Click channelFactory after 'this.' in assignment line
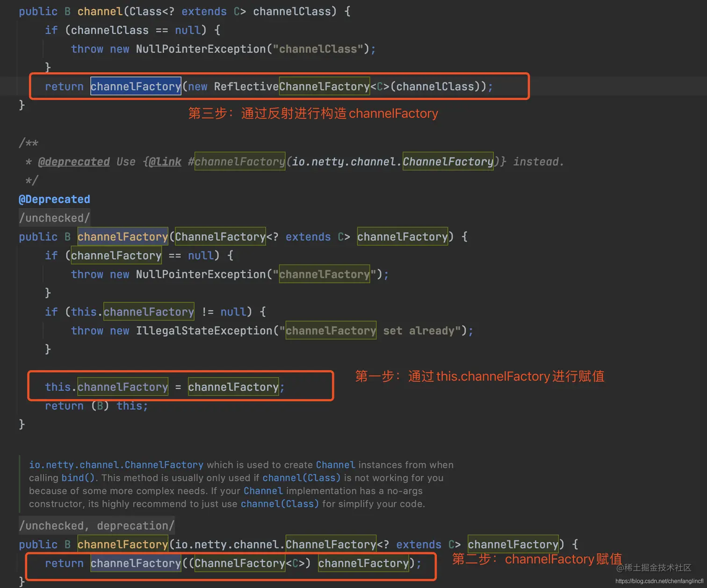 point(123,387)
